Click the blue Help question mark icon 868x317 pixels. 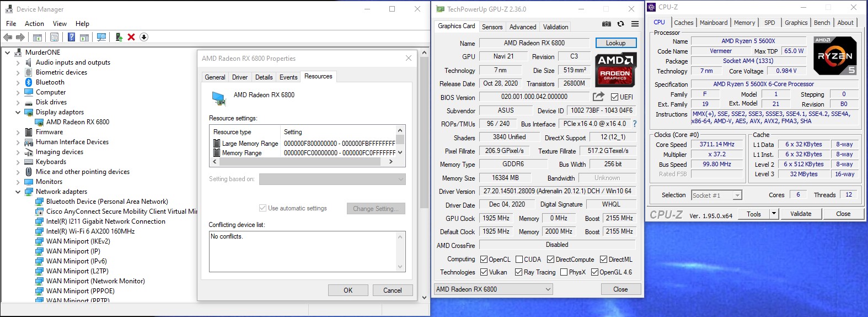click(71, 37)
